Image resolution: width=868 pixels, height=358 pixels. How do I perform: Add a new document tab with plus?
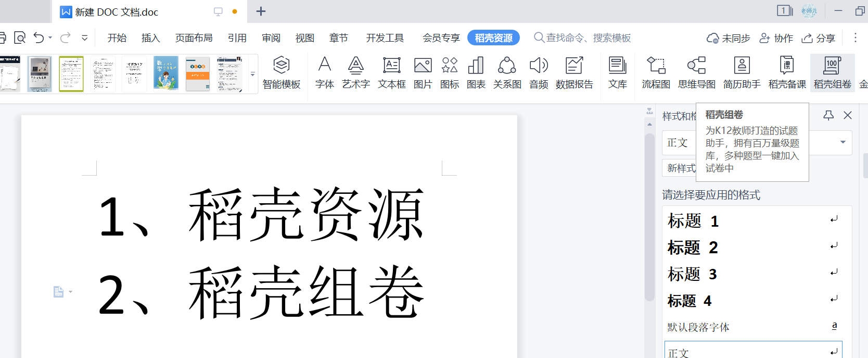tap(261, 11)
